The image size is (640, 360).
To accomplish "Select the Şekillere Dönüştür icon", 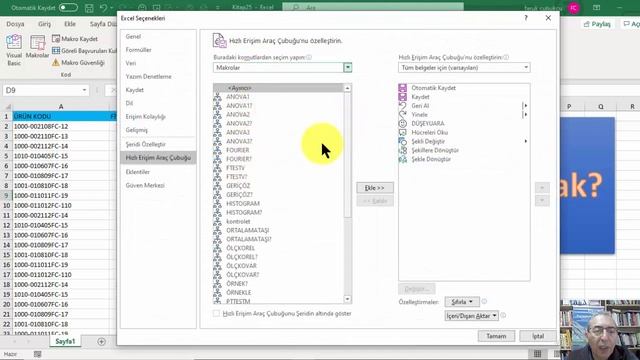I will tap(402, 150).
